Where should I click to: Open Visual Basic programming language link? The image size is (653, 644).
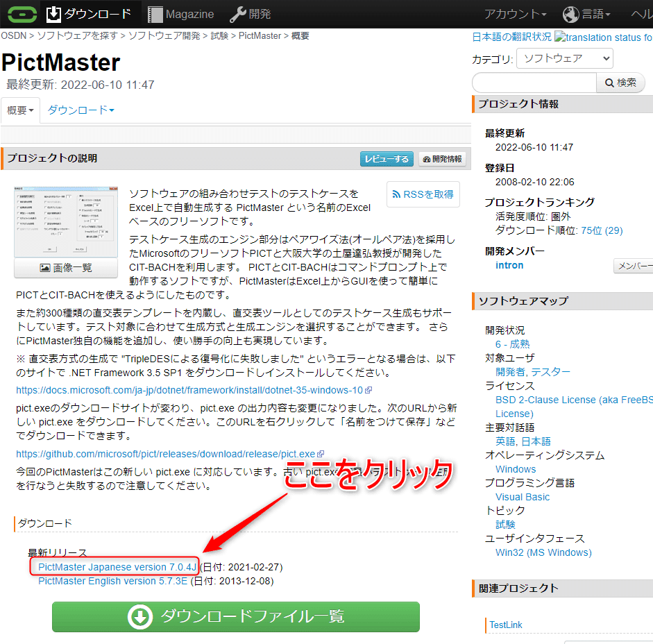(523, 497)
